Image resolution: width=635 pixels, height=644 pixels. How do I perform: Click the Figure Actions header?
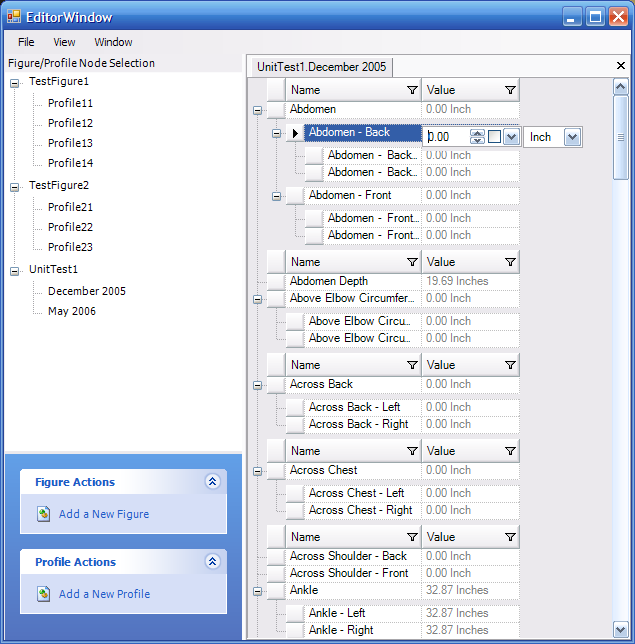pos(123,481)
